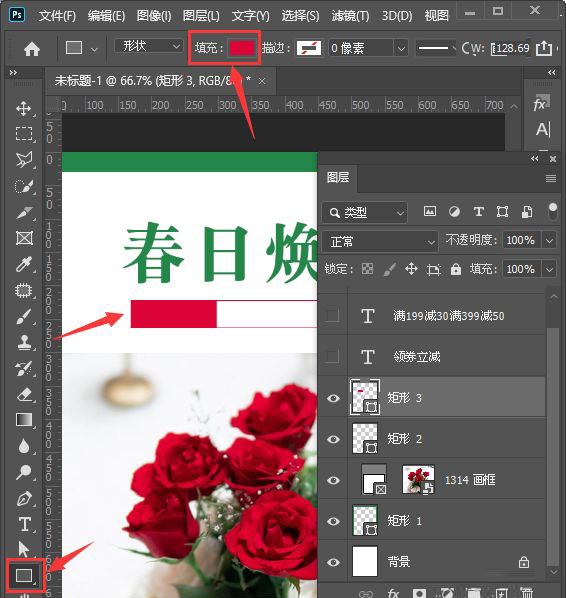
Task: Open the 编辑(E) menu
Action: click(x=106, y=16)
